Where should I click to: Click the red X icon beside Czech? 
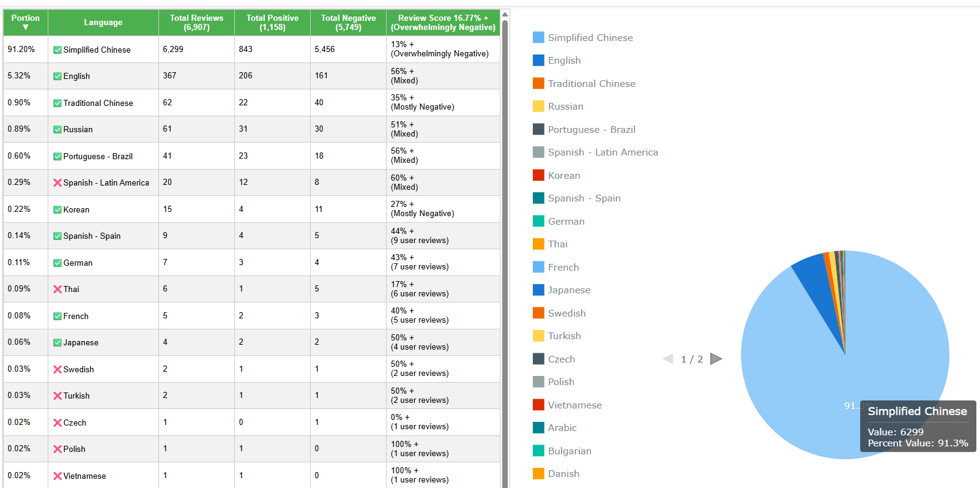tap(58, 423)
